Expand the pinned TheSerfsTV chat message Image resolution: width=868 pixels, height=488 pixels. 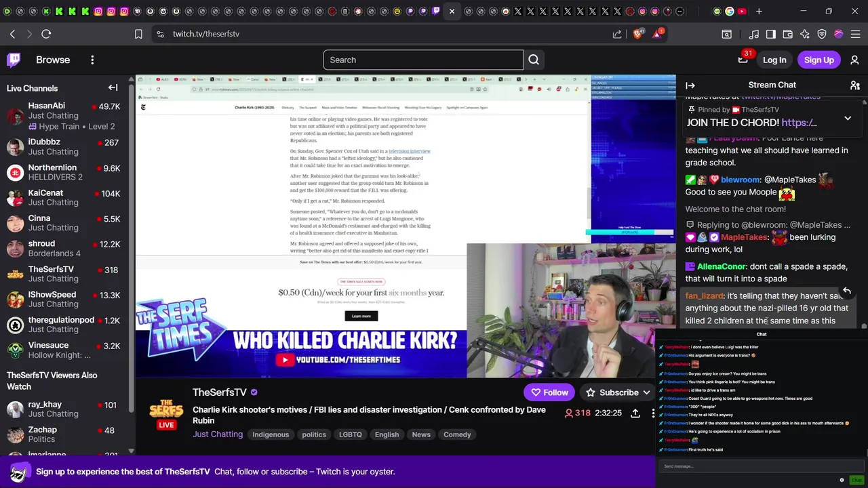click(848, 118)
